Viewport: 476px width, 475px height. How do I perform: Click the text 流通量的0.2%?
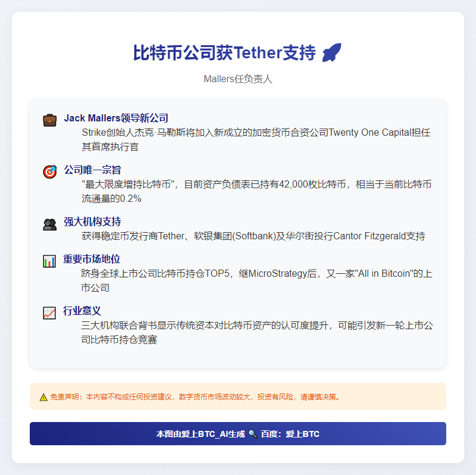[x=111, y=199]
